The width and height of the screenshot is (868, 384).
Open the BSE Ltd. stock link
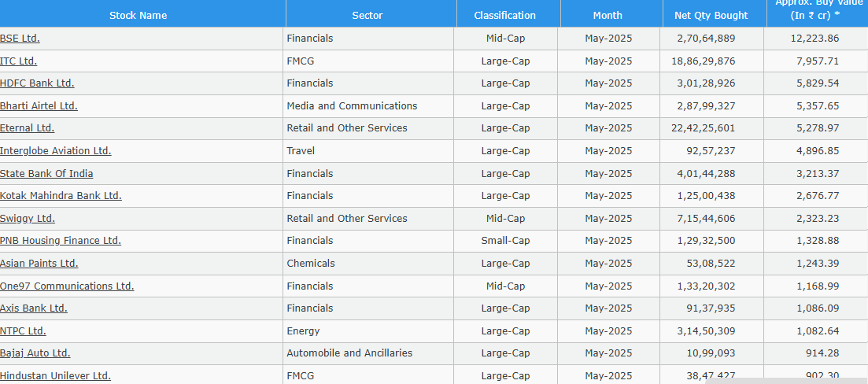[20, 39]
